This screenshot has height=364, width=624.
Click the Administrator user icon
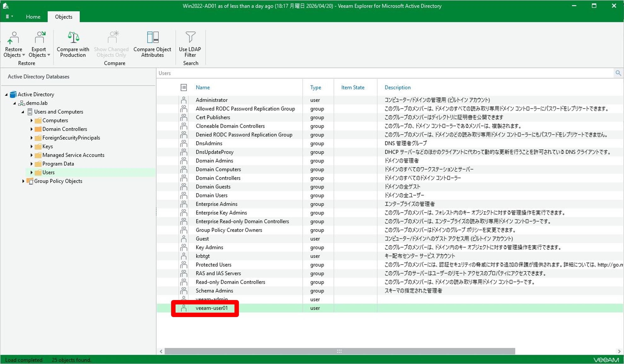[184, 100]
